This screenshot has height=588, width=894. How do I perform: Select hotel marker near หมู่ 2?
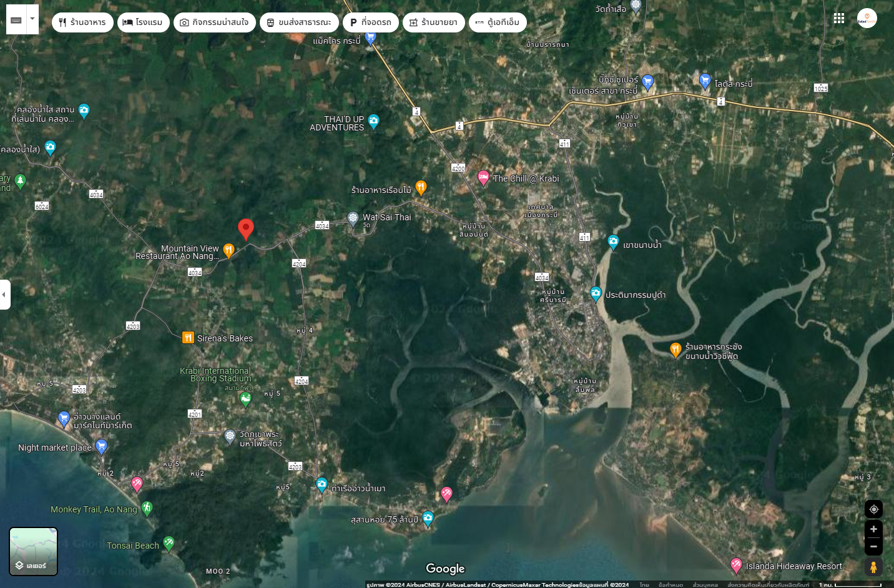click(137, 484)
